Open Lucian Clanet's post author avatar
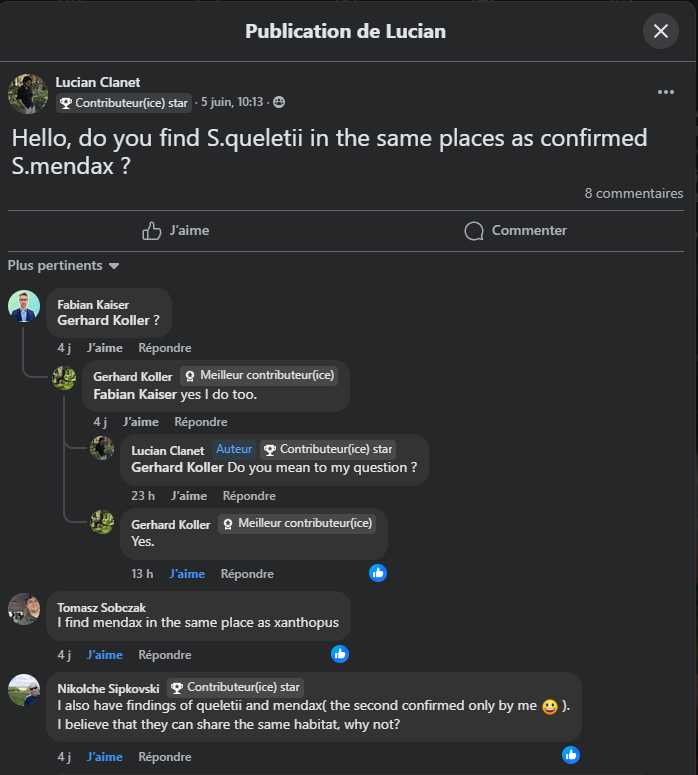The image size is (698, 775). click(x=28, y=93)
